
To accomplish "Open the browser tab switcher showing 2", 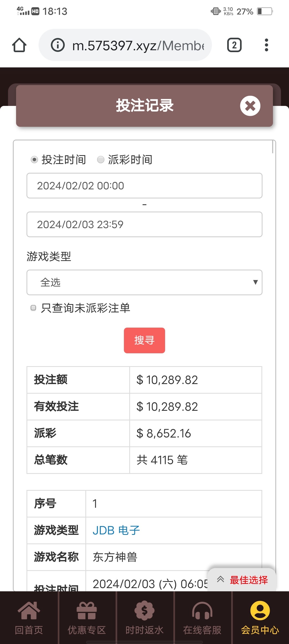I will pos(234,45).
